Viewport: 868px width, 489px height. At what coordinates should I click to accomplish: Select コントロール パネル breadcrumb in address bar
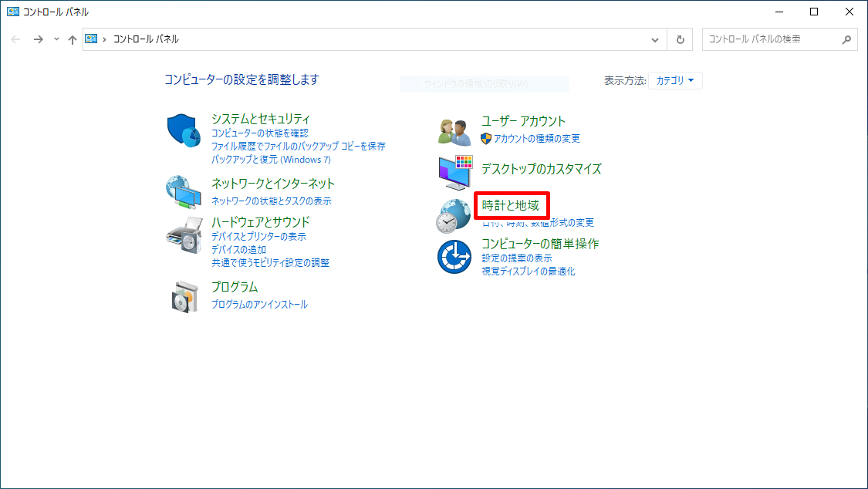(x=146, y=39)
